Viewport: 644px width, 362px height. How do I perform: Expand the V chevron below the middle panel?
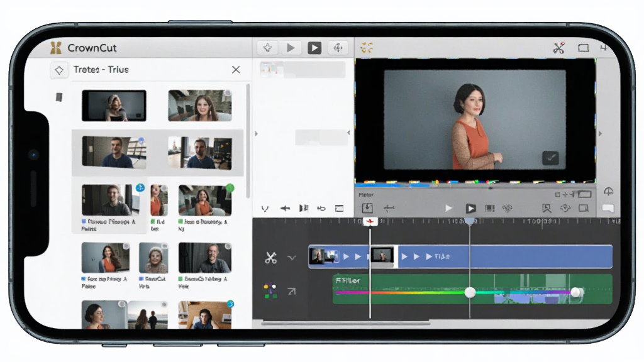point(265,209)
